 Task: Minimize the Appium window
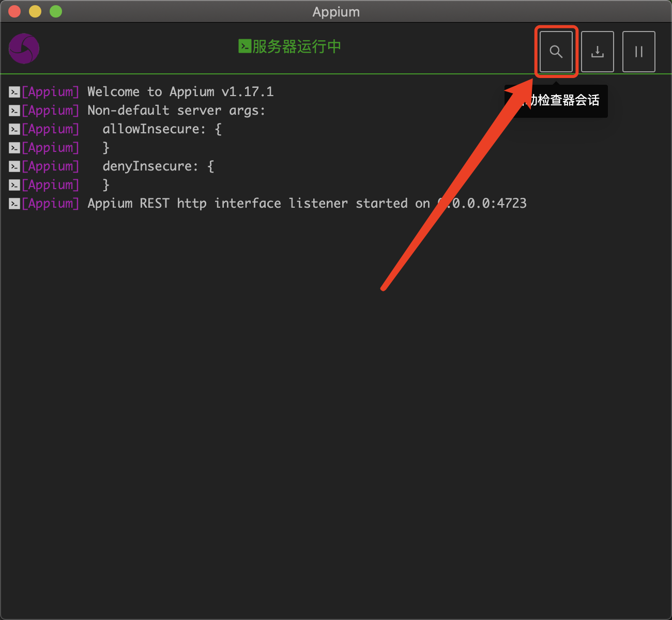click(35, 11)
